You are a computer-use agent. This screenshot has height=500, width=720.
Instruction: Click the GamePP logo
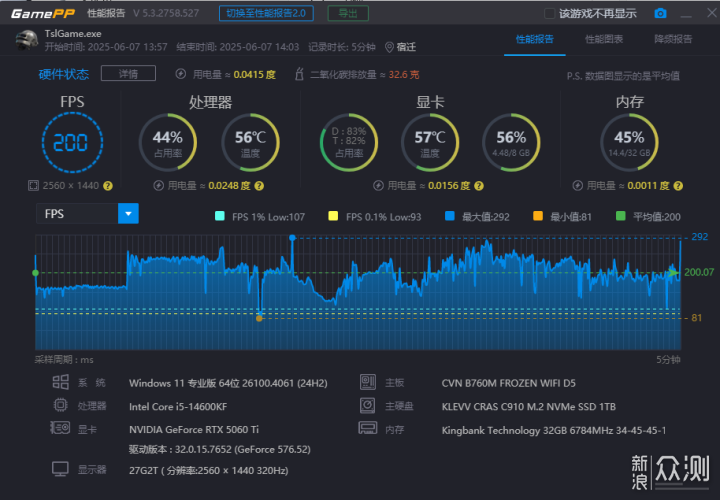(43, 13)
